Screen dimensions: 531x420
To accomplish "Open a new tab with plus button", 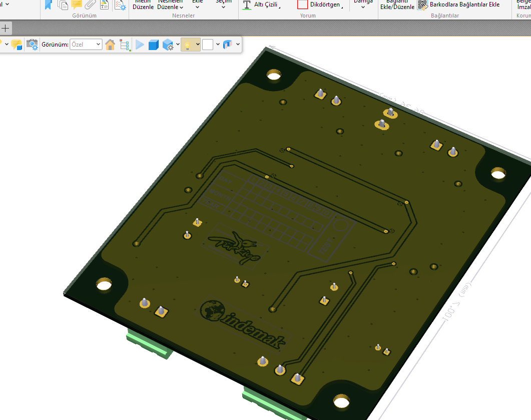I will click(x=6, y=28).
